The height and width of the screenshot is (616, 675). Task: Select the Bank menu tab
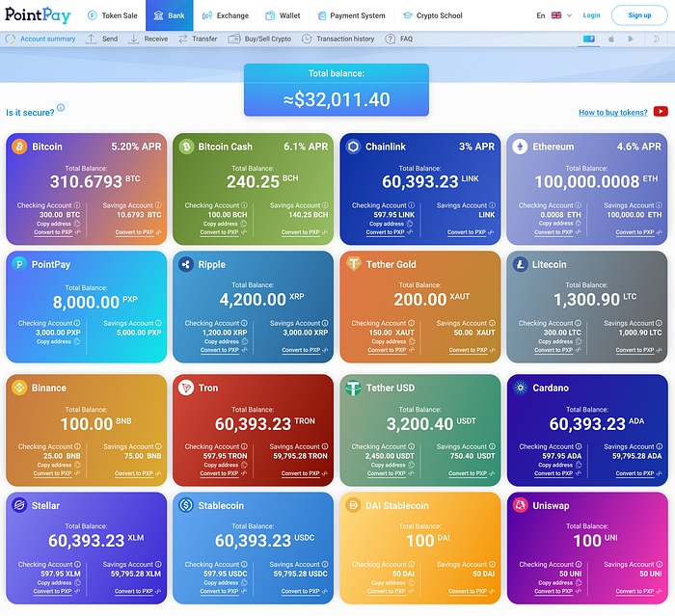point(169,15)
